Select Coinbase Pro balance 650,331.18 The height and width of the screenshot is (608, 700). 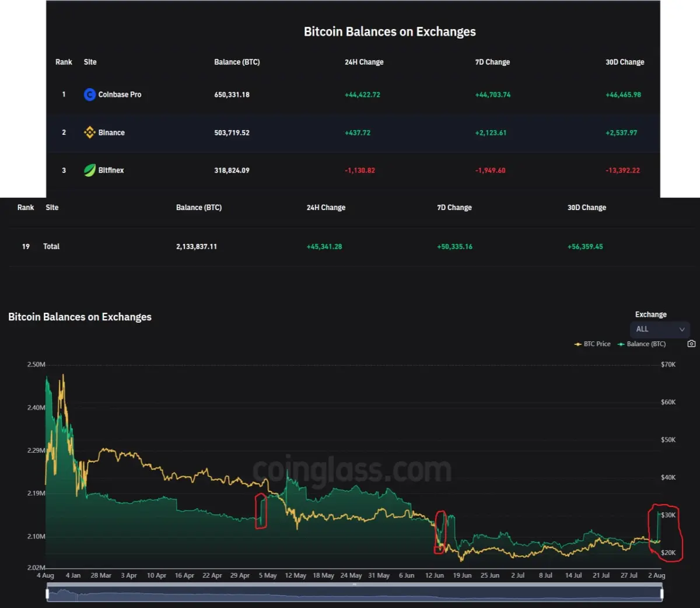click(x=232, y=95)
